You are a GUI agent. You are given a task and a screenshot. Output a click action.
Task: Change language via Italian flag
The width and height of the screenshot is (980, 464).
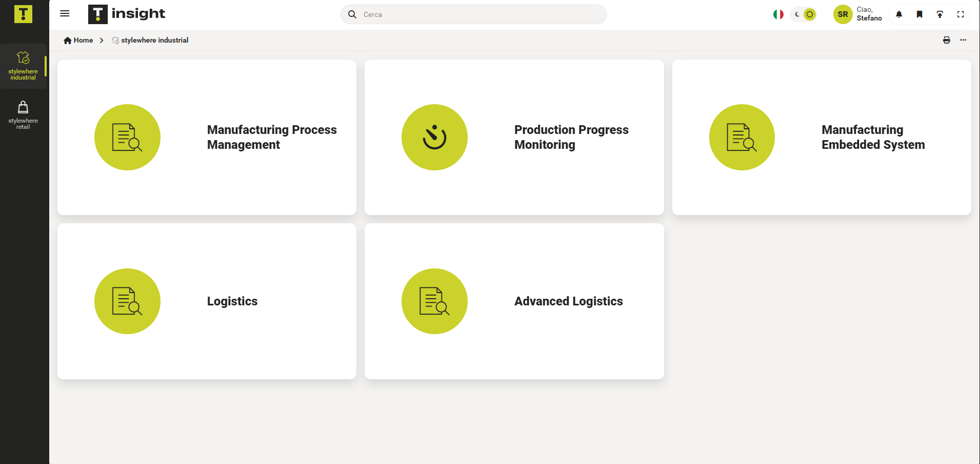778,14
